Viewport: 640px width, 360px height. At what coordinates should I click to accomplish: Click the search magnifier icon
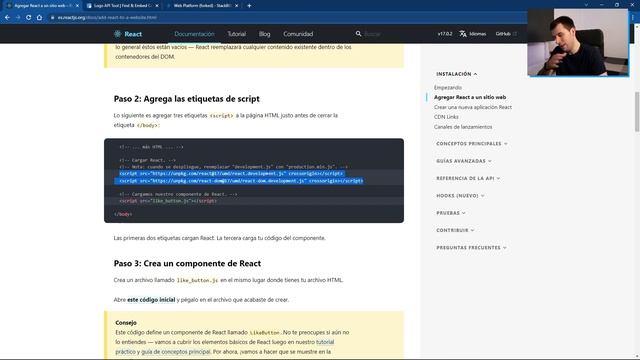pos(358,34)
